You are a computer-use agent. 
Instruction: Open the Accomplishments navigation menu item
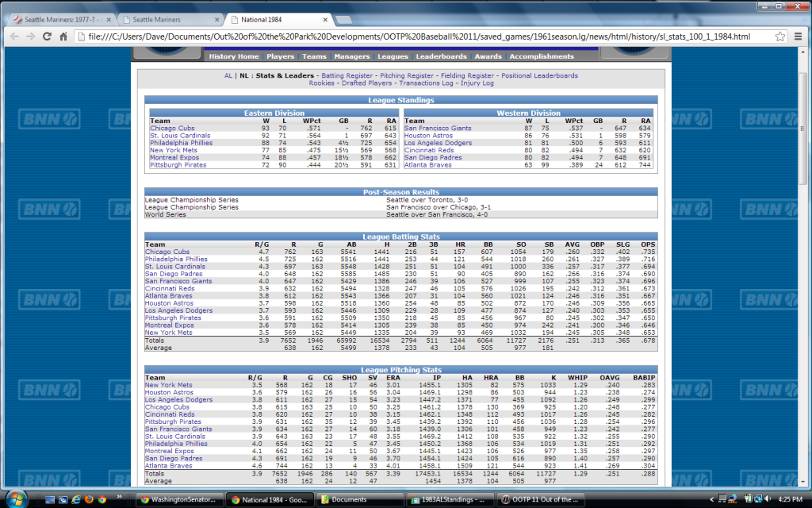point(542,56)
